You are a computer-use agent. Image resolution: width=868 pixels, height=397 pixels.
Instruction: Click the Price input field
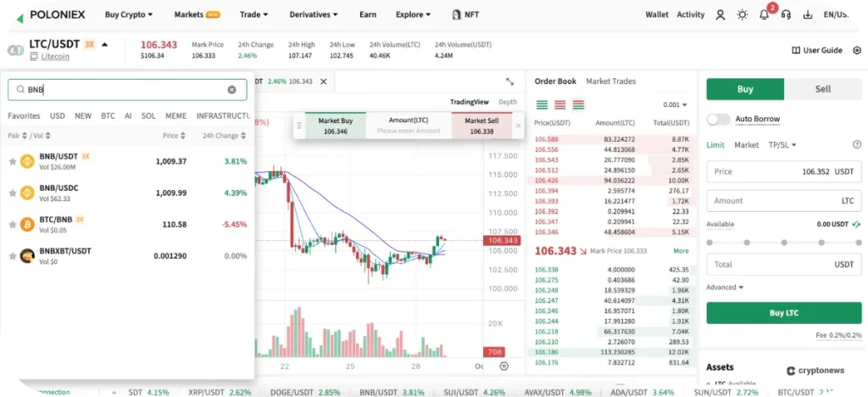[784, 171]
